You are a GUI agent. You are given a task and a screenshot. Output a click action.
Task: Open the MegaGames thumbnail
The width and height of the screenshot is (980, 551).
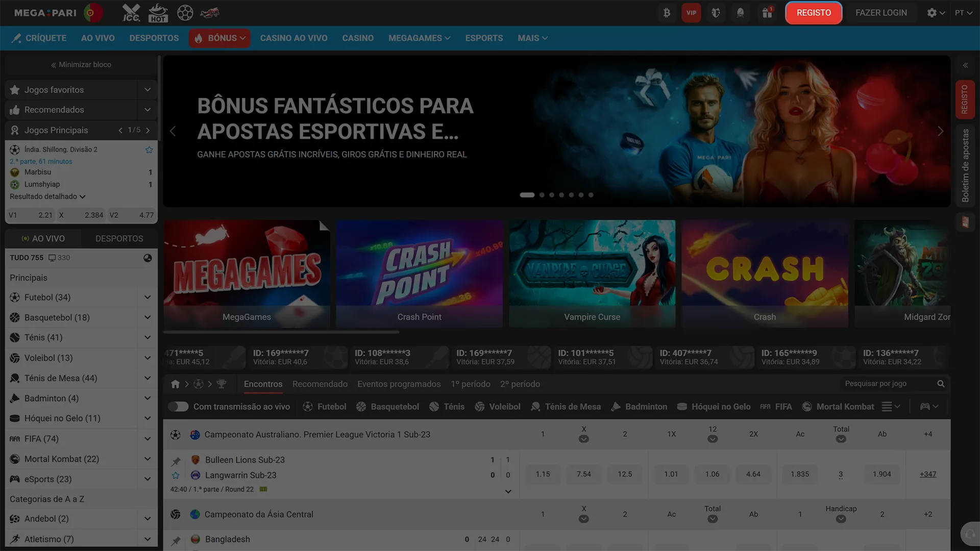click(x=247, y=273)
